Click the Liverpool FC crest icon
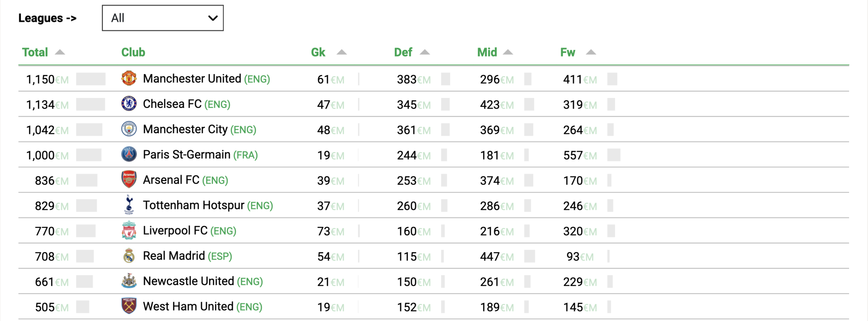 [129, 230]
